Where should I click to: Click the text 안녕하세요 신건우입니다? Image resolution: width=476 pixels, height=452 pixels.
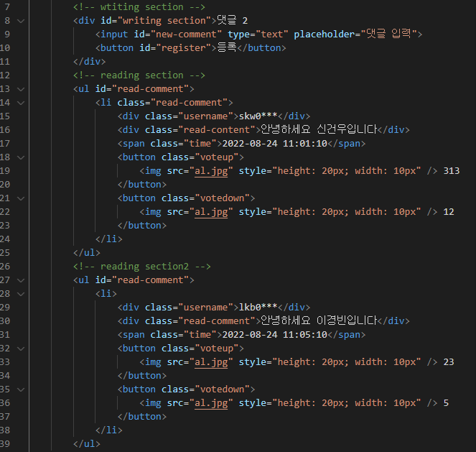click(x=319, y=129)
